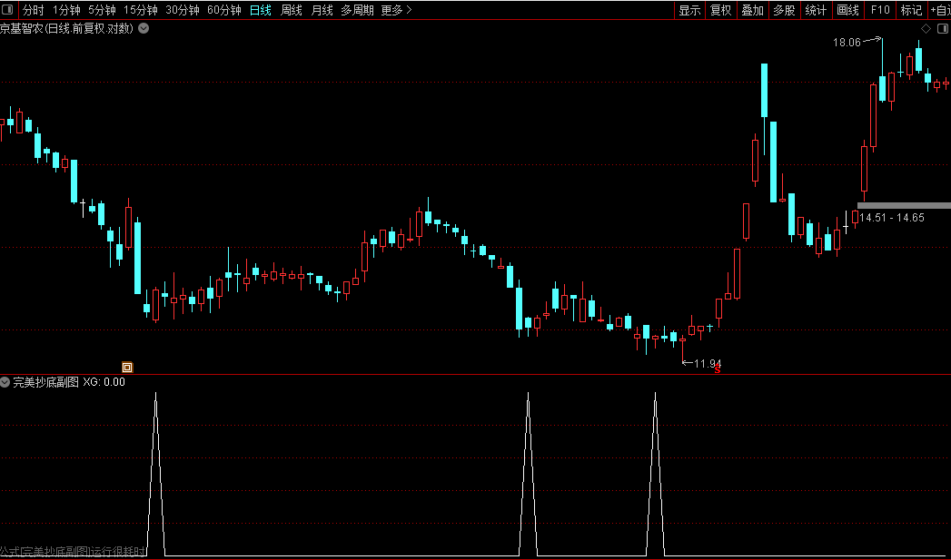Click the red S signal marker
The height and width of the screenshot is (560, 951).
(x=717, y=369)
